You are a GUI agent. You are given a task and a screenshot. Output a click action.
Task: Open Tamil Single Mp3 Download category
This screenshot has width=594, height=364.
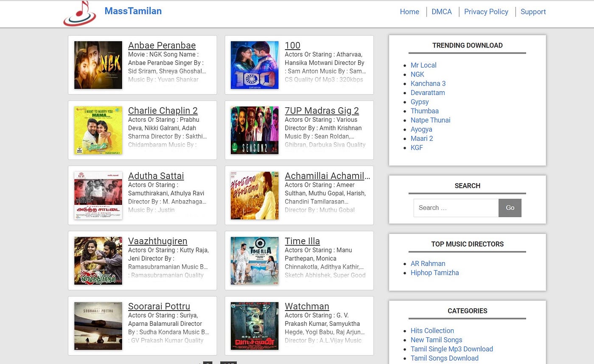point(452,349)
